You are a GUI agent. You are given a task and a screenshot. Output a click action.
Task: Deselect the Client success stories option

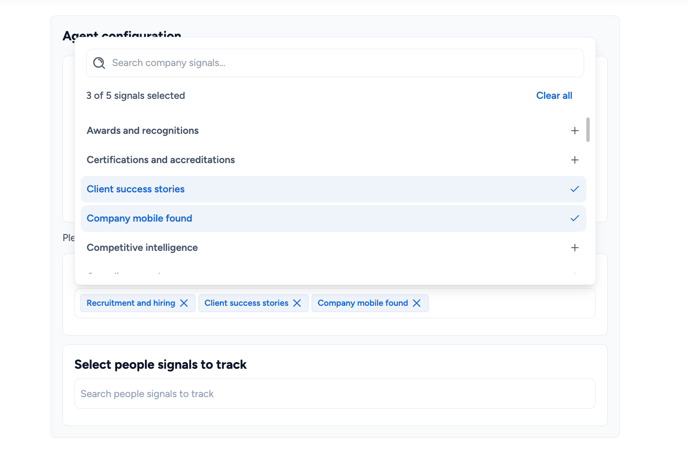(333, 189)
